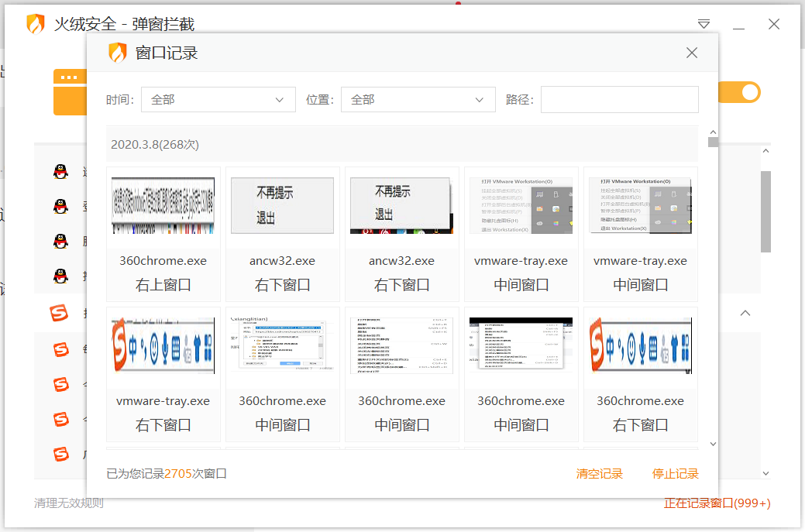Open the 位置 dropdown filter
Screen dimensions: 805x532
point(418,100)
